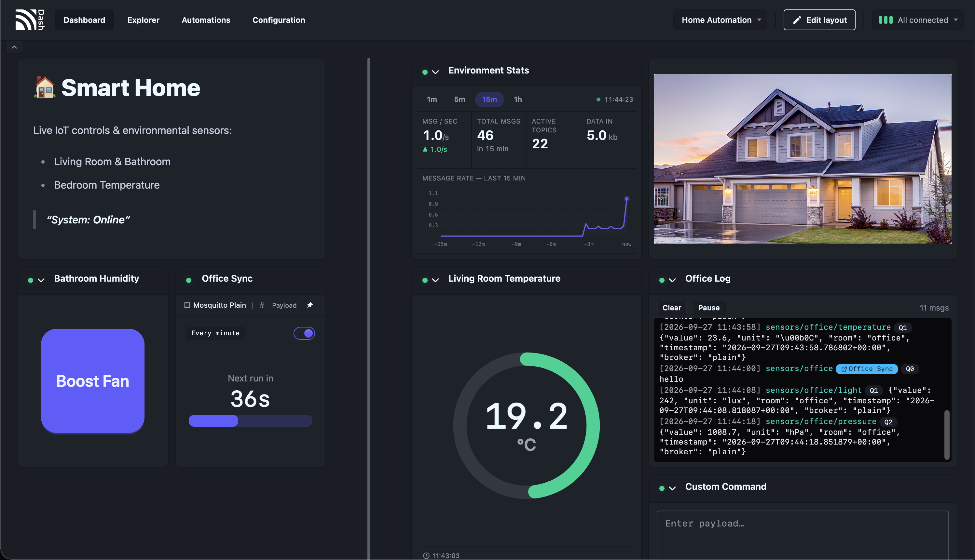Viewport: 975px width, 560px height.
Task: Select the 15m time range
Action: [x=489, y=100]
